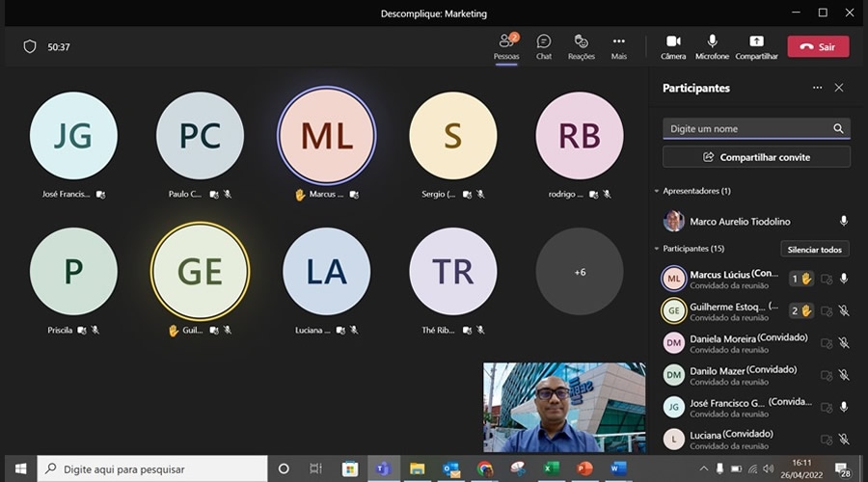Toggle the Câmera on or off
The width and height of the screenshot is (868, 482).
[x=673, y=45]
